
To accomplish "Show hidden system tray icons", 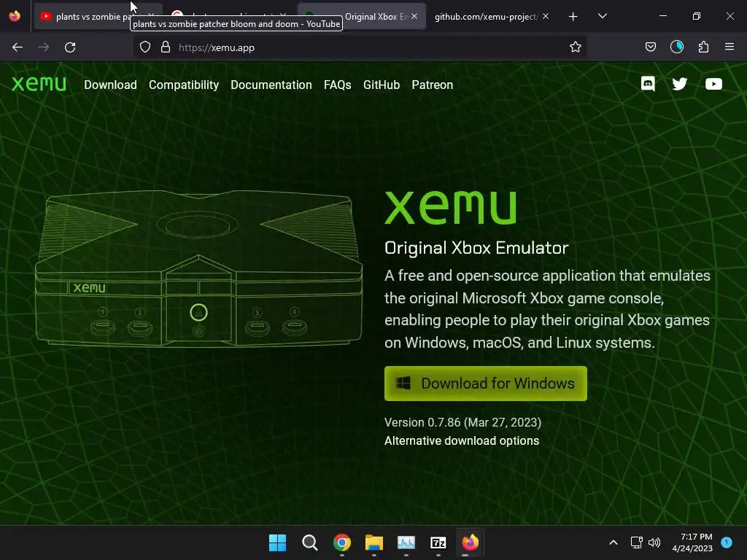I will pos(614,542).
